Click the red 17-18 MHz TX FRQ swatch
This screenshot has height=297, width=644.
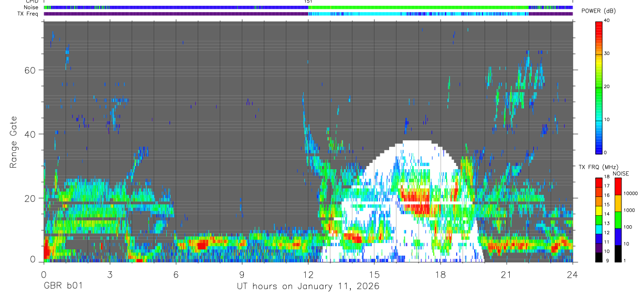[x=599, y=183]
